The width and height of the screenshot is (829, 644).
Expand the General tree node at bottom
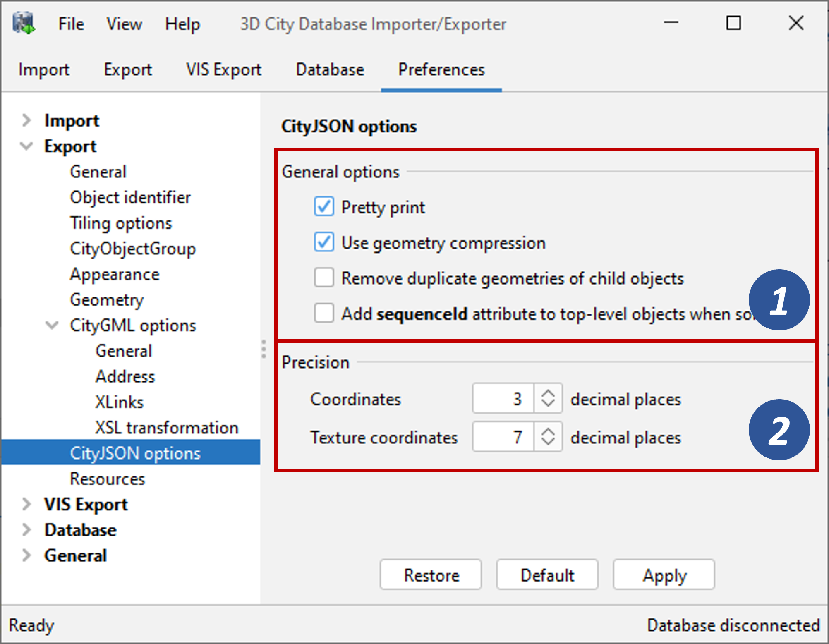(26, 555)
